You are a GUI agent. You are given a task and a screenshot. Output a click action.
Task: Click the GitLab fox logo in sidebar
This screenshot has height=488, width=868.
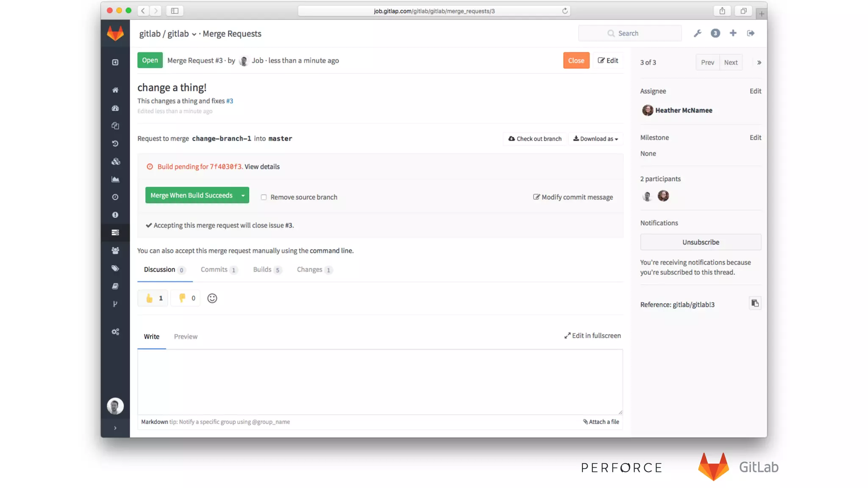click(x=115, y=33)
